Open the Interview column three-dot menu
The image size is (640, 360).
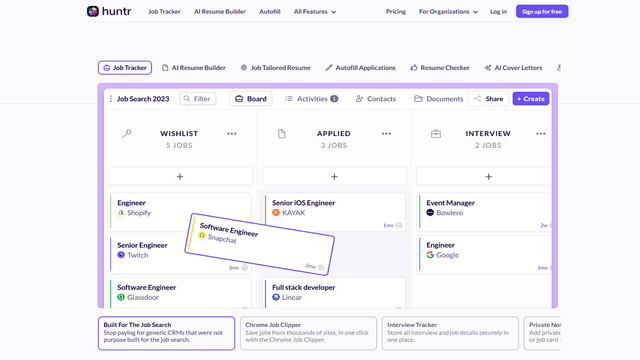click(x=541, y=133)
